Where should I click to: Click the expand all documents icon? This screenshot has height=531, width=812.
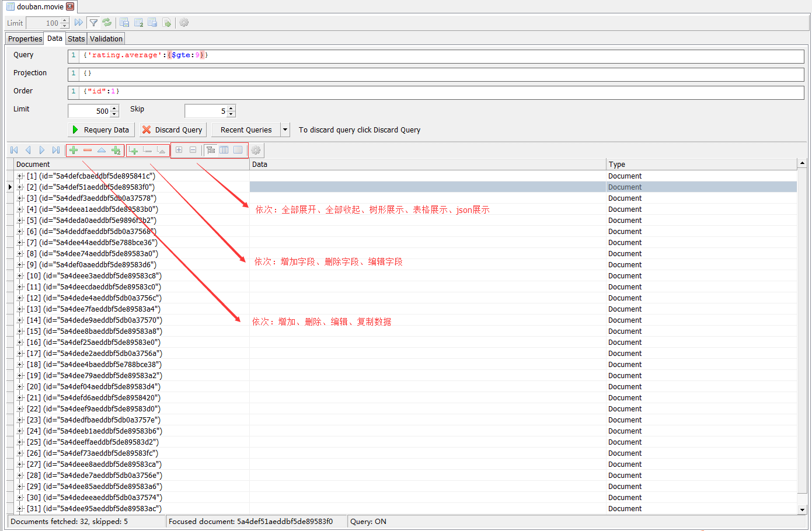[179, 150]
